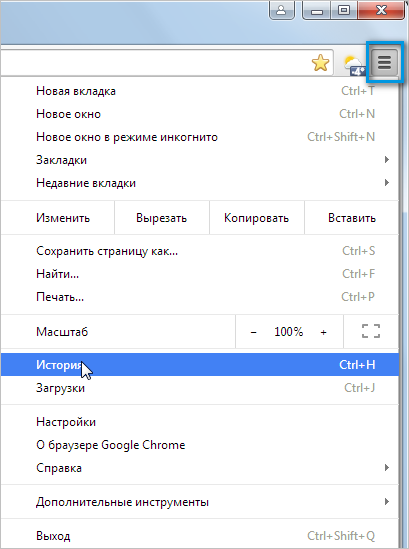Choose Новая вкладка
Viewport: 409px width, 549px height.
(x=200, y=91)
